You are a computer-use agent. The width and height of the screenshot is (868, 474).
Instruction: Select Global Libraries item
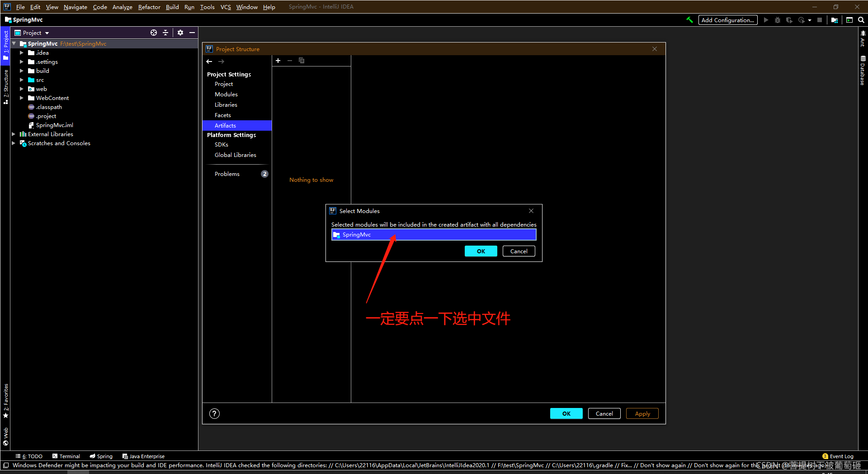236,155
